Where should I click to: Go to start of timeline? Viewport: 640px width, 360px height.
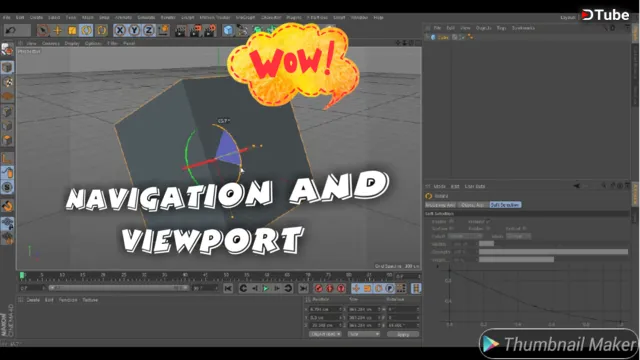point(228,288)
